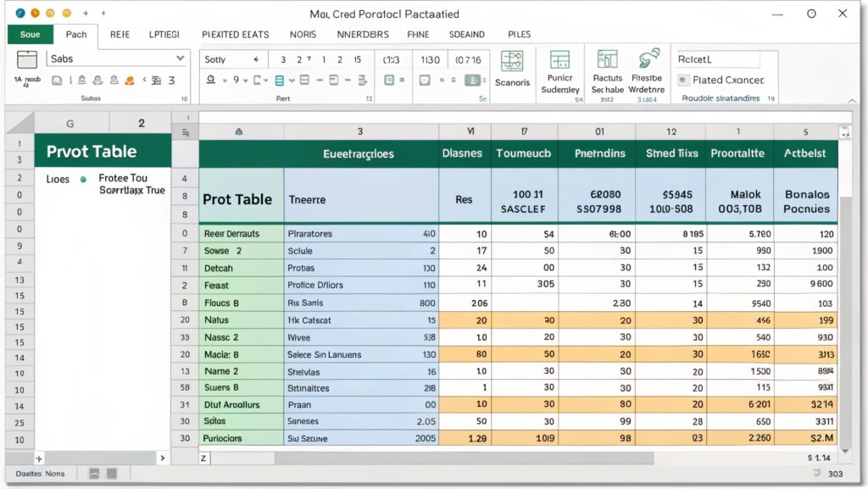
Task: Open dropdown arrow right of underlined circle icon
Action: (x=225, y=81)
